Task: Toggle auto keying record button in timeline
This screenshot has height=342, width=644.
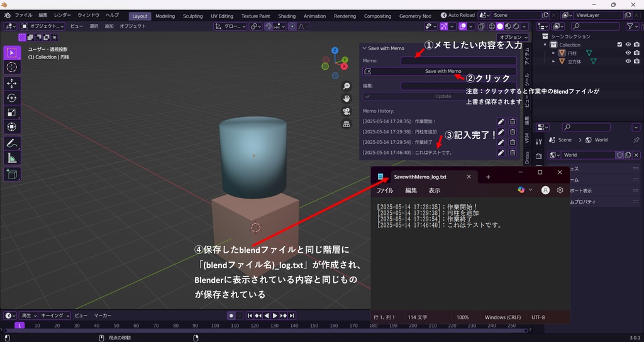Action: 231,316
